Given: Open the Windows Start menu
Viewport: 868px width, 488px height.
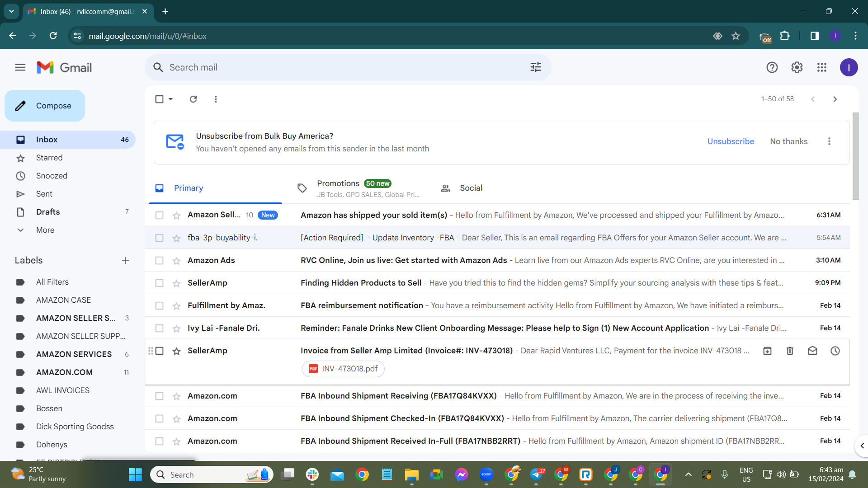Looking at the screenshot, I should (x=135, y=474).
